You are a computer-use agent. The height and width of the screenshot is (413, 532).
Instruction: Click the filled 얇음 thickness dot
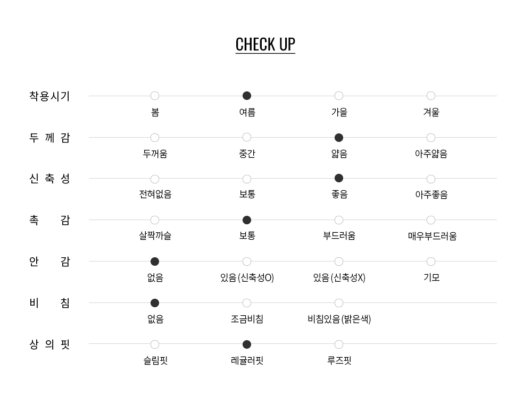click(x=339, y=138)
